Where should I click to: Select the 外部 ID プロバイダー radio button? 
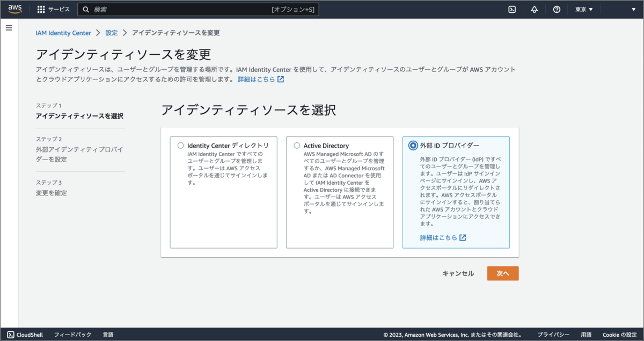point(413,146)
